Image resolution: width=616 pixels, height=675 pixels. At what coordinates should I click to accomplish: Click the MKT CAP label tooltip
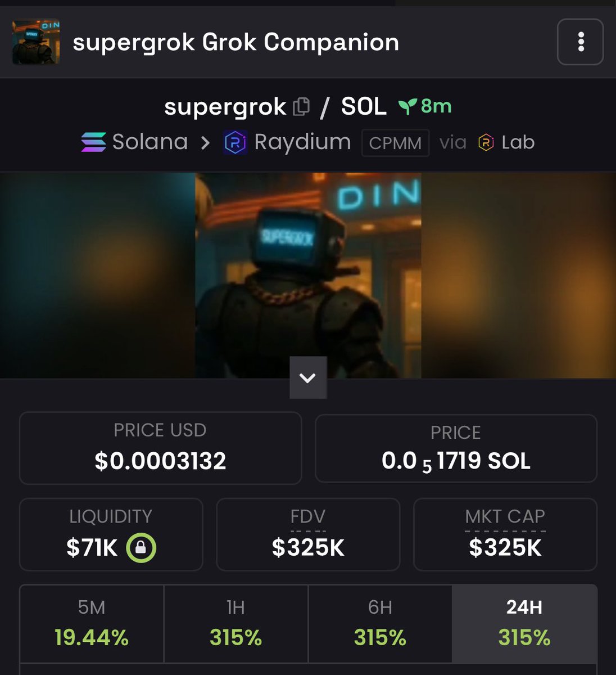pos(505,517)
